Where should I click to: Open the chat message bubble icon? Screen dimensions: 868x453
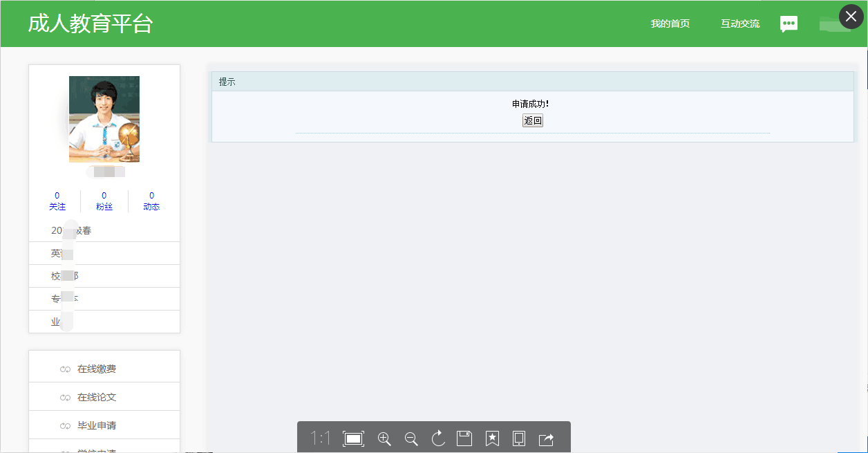789,24
